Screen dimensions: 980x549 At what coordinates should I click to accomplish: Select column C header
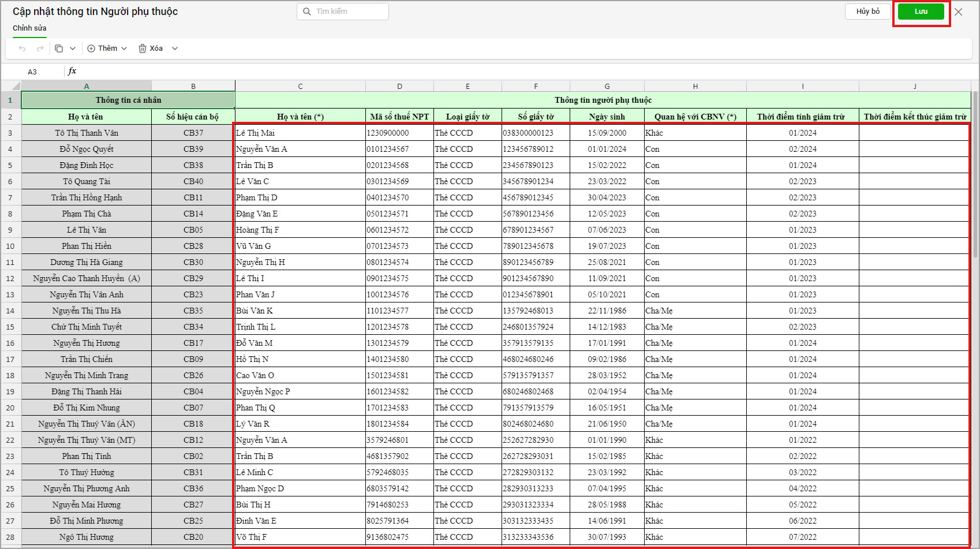[300, 86]
